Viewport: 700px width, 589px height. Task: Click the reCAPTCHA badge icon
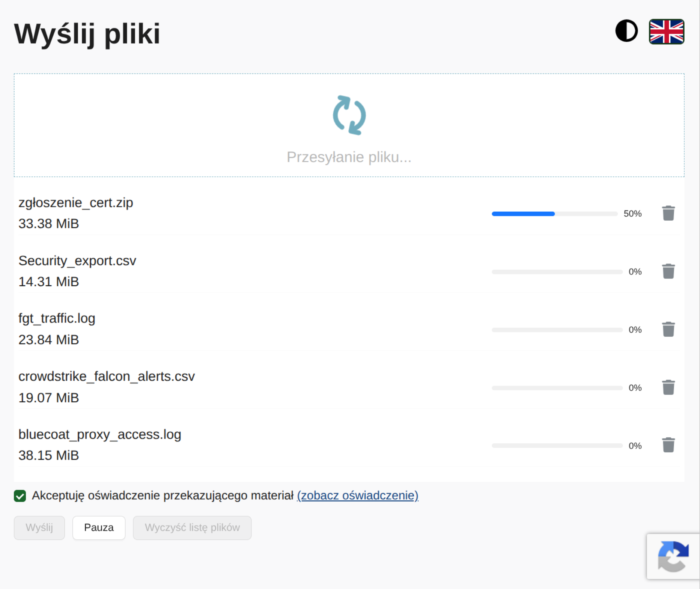(673, 556)
